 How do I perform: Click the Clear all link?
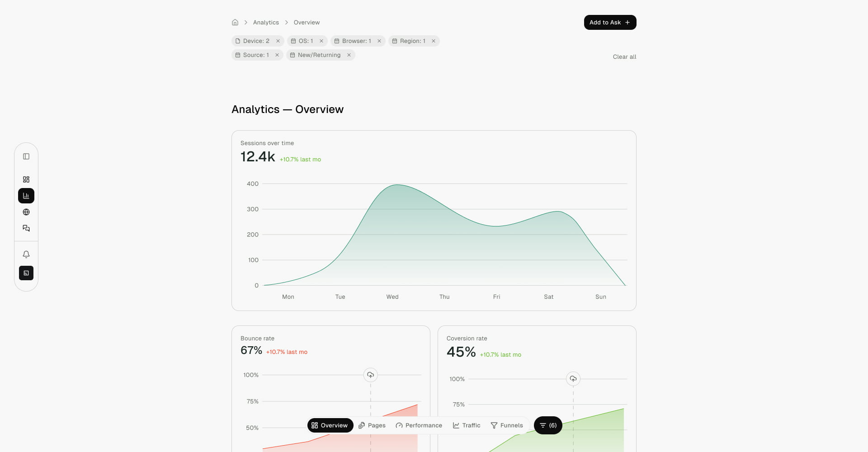pos(624,57)
